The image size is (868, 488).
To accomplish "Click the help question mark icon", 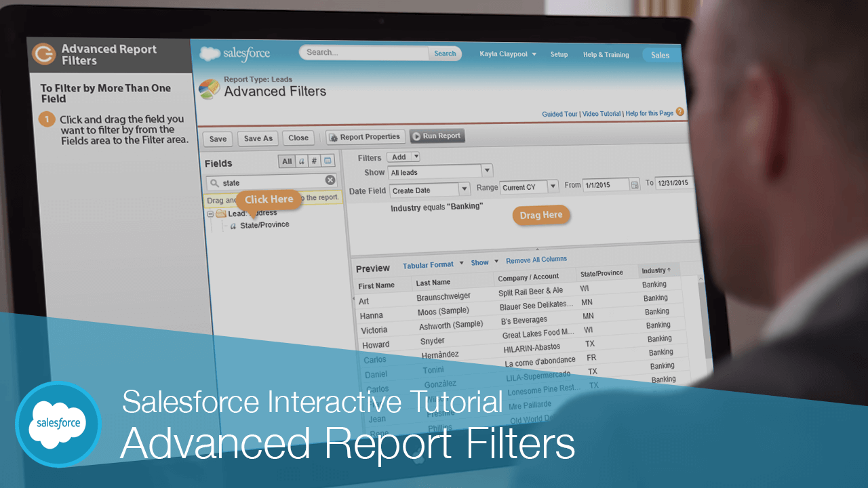I will point(680,113).
